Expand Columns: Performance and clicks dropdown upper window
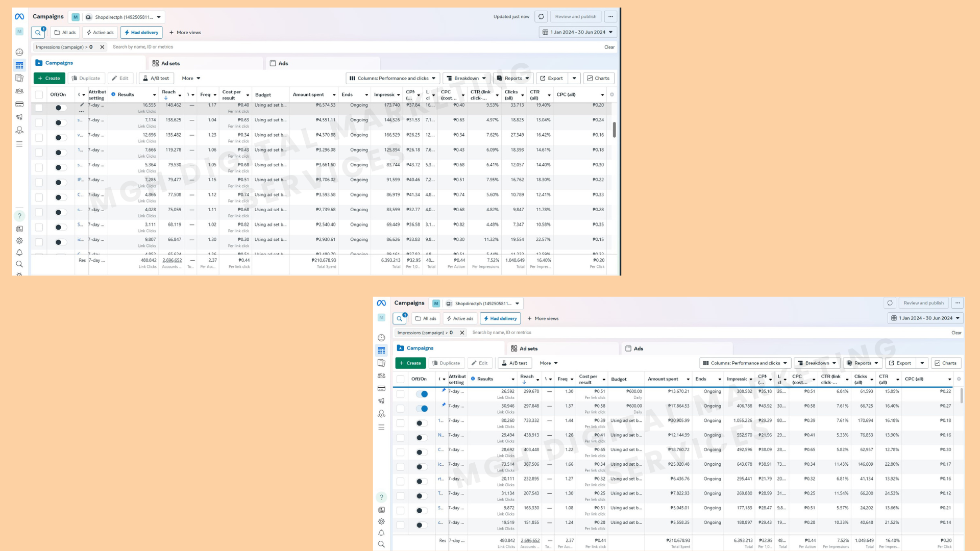 (393, 79)
